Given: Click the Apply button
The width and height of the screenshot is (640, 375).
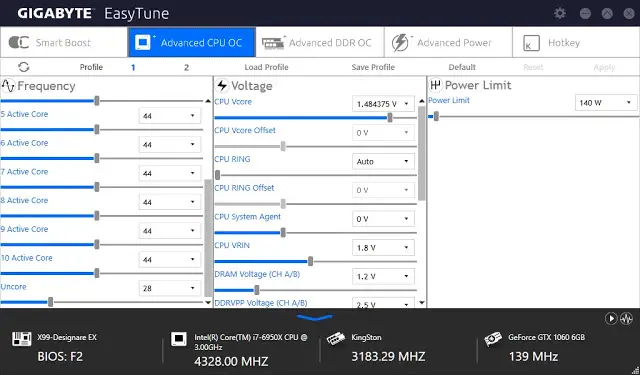Looking at the screenshot, I should pyautogui.click(x=604, y=67).
